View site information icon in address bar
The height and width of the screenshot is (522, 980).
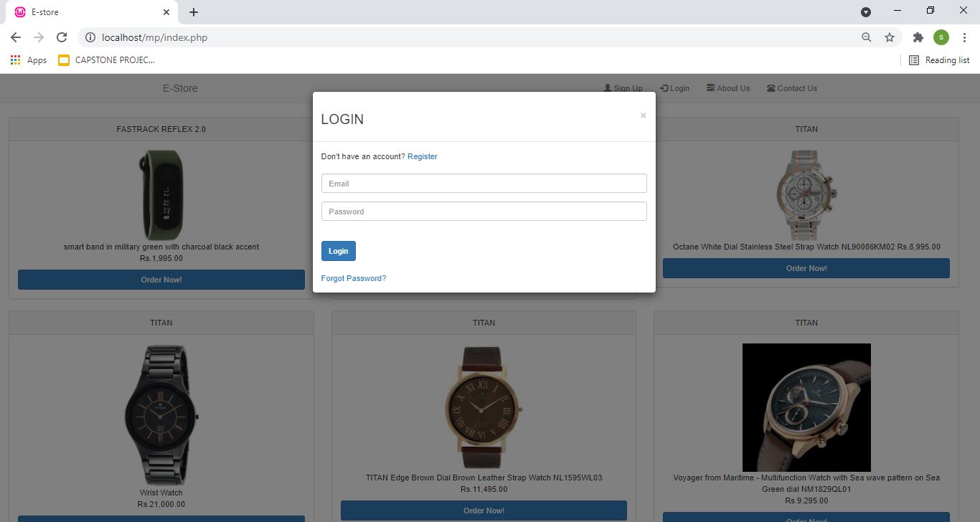point(90,37)
